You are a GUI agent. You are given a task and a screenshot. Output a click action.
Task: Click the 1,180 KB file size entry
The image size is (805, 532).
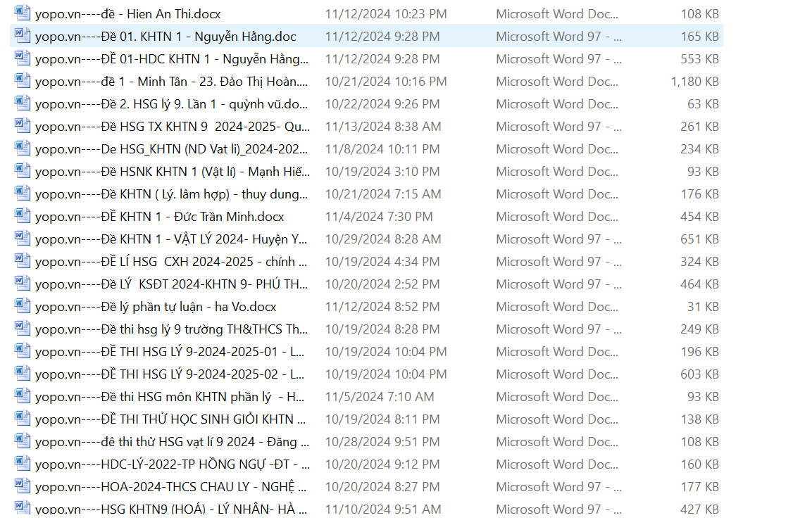pyautogui.click(x=694, y=82)
